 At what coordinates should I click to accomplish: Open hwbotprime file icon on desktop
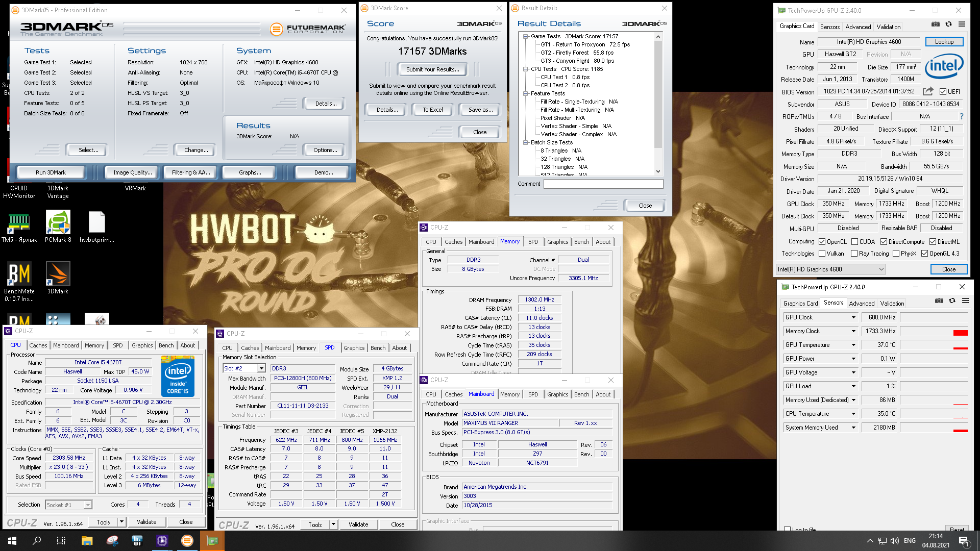[96, 227]
